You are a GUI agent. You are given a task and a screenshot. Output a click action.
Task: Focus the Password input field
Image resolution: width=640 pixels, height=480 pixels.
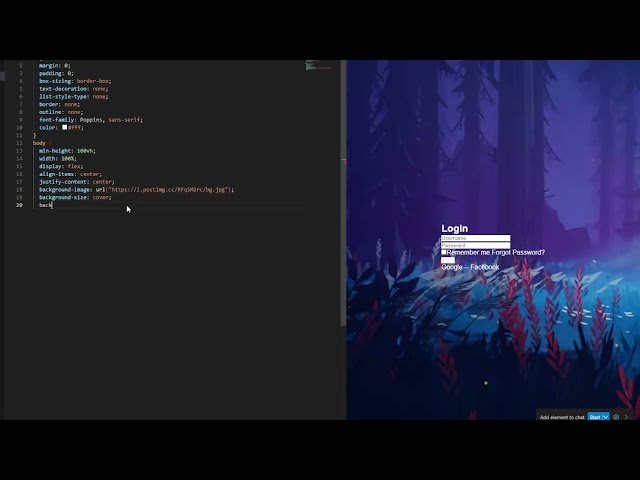(476, 245)
